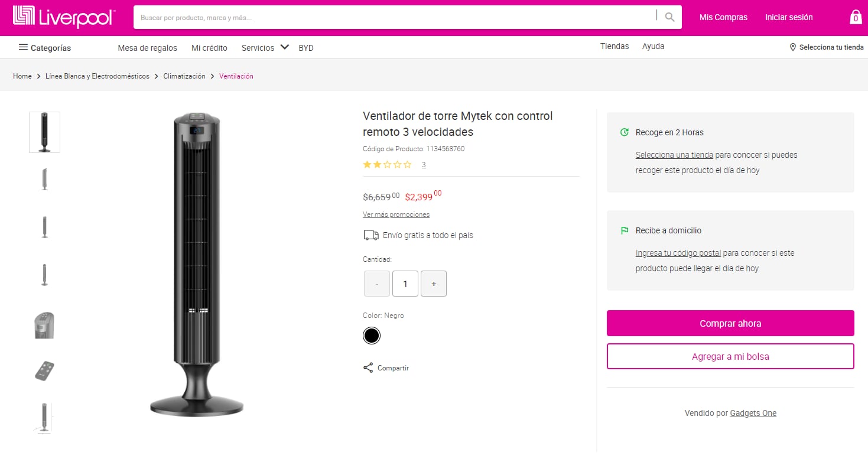Open the Mi crédito section

click(x=209, y=48)
